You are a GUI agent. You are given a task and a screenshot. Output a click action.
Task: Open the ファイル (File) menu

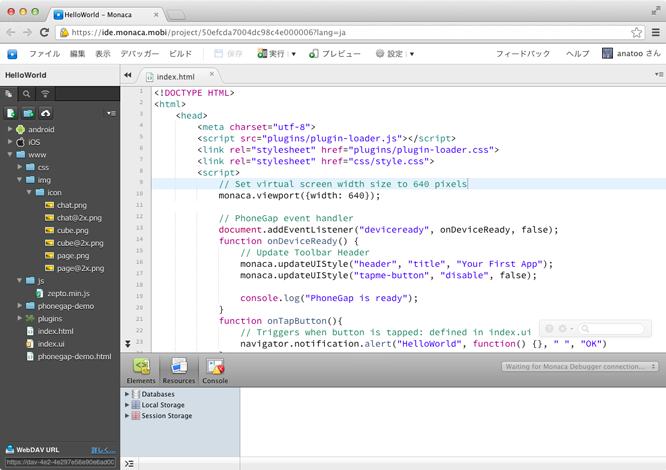(x=44, y=54)
